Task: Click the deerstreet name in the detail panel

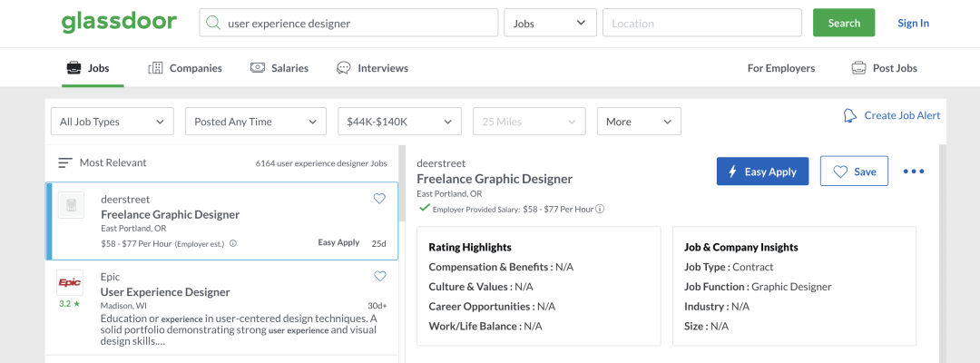Action: [x=441, y=163]
